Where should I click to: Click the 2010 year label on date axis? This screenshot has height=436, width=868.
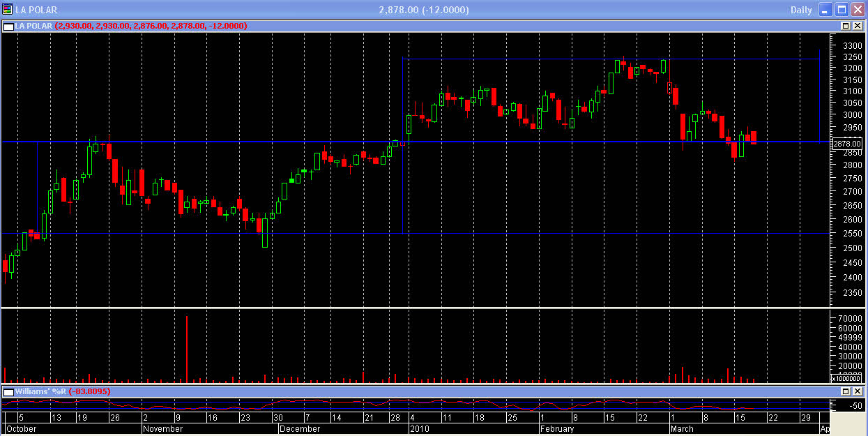(x=418, y=429)
